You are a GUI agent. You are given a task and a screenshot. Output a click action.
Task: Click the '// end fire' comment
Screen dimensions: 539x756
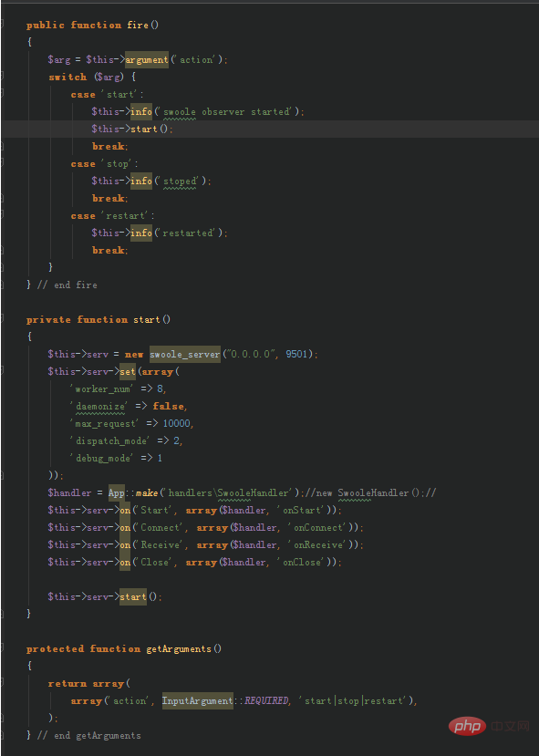tap(67, 285)
